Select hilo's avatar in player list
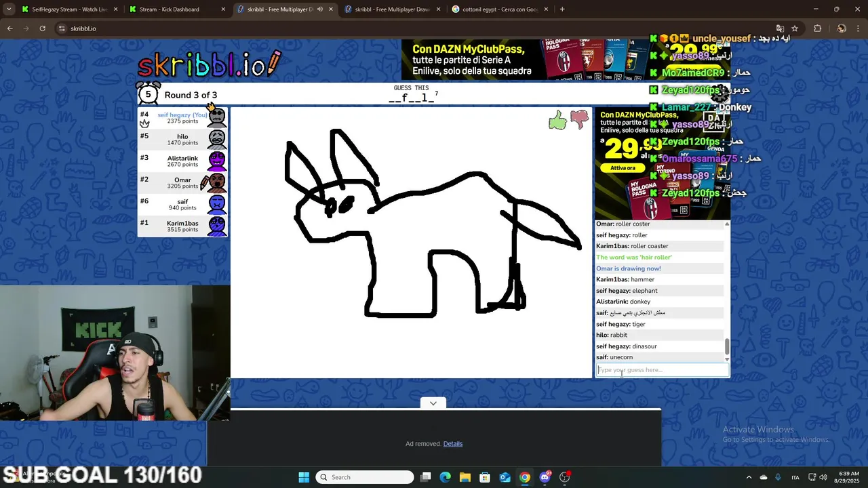The height and width of the screenshot is (488, 868). click(217, 139)
